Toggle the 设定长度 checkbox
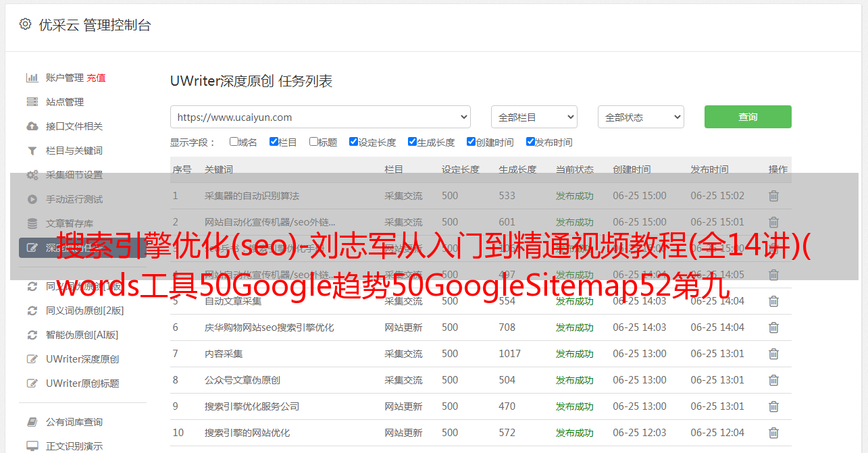 [x=353, y=142]
